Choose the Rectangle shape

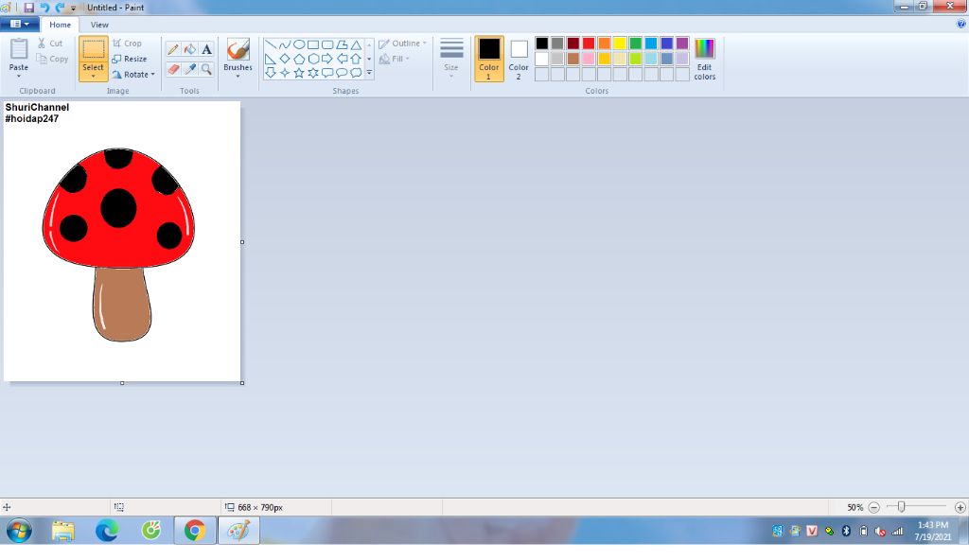(x=313, y=44)
